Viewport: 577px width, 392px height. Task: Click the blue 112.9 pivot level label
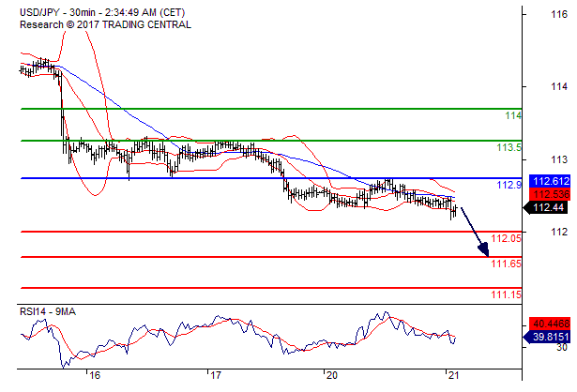point(509,185)
